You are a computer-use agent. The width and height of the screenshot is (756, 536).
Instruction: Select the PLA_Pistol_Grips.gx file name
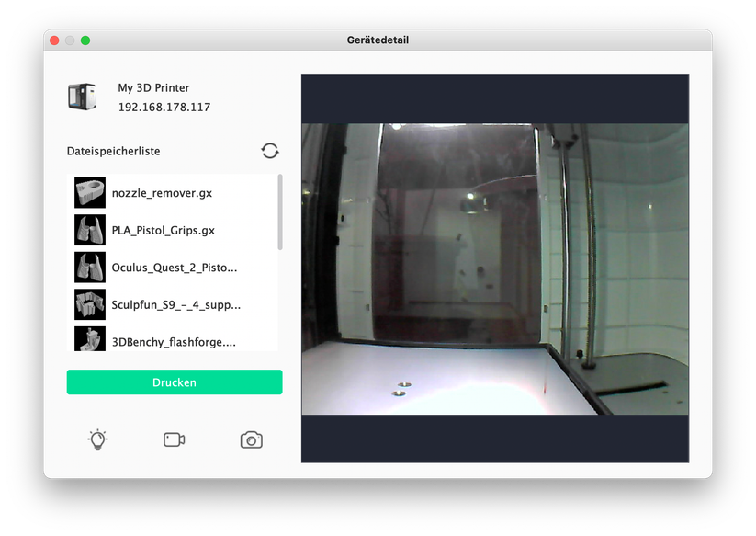tap(163, 230)
